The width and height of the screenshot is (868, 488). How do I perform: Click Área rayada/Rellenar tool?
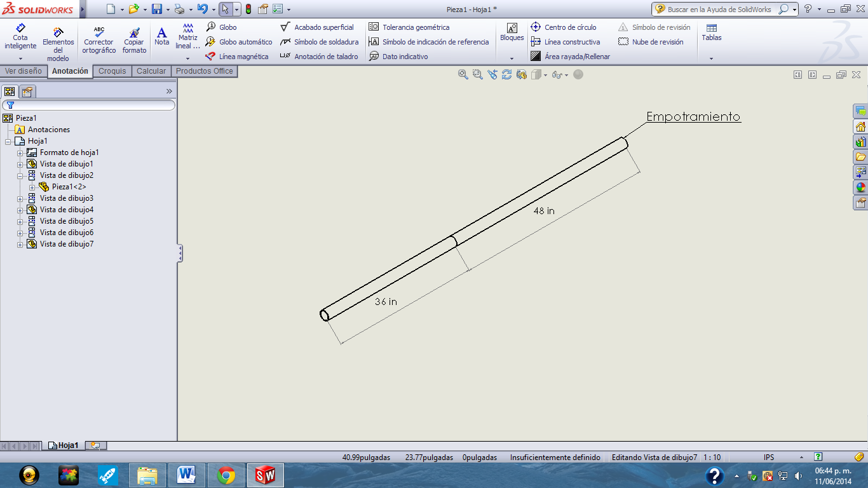pyautogui.click(x=570, y=57)
